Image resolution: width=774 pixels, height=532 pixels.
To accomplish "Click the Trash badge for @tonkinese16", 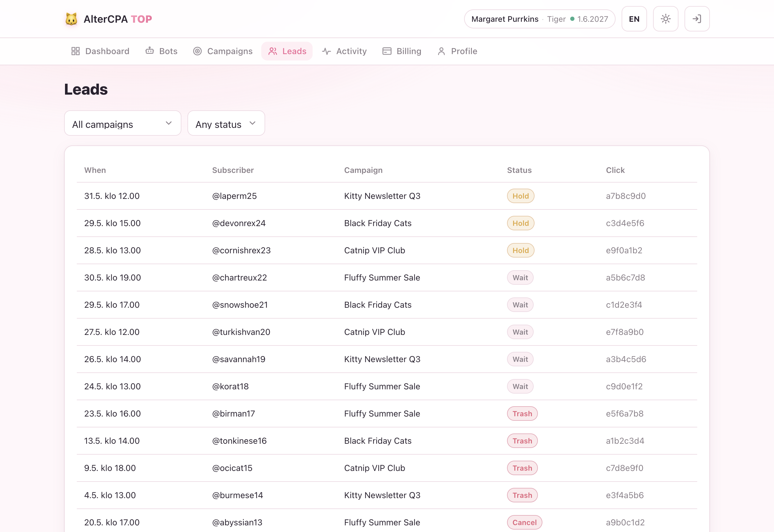I will [522, 441].
